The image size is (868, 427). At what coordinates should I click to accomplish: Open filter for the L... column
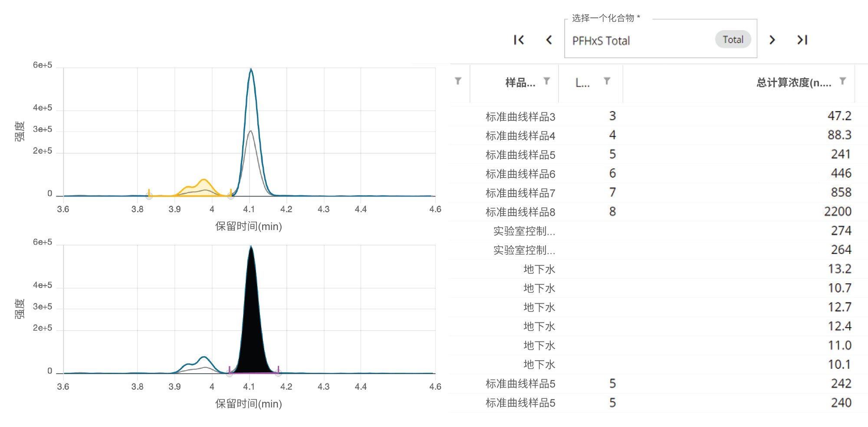tap(607, 81)
